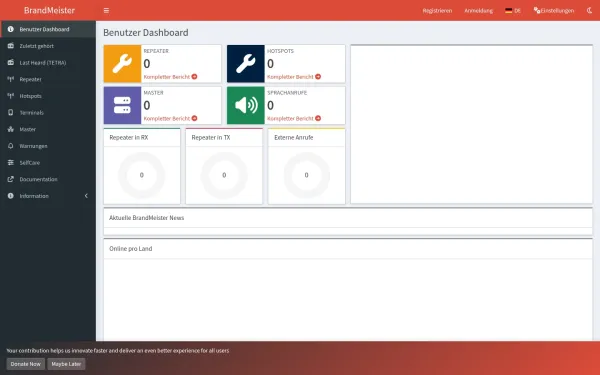Open Hotspots sidebar entry
The image size is (600, 375).
[48, 96]
